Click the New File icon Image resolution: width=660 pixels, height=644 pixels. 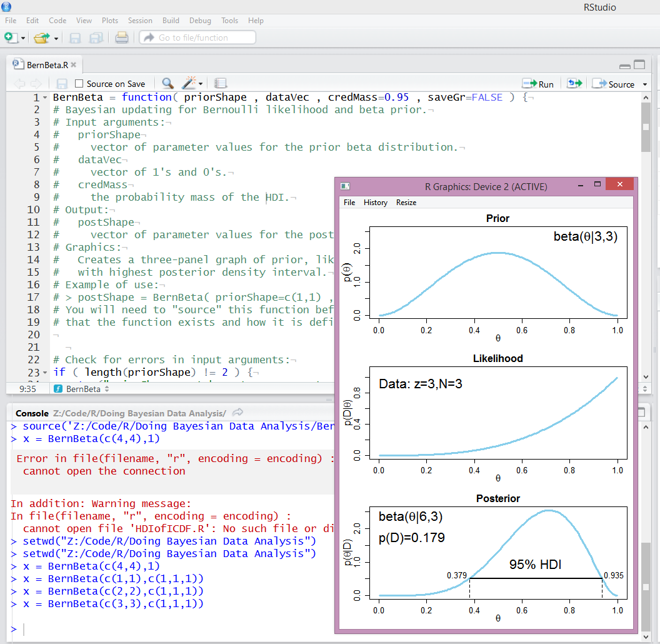[x=11, y=38]
